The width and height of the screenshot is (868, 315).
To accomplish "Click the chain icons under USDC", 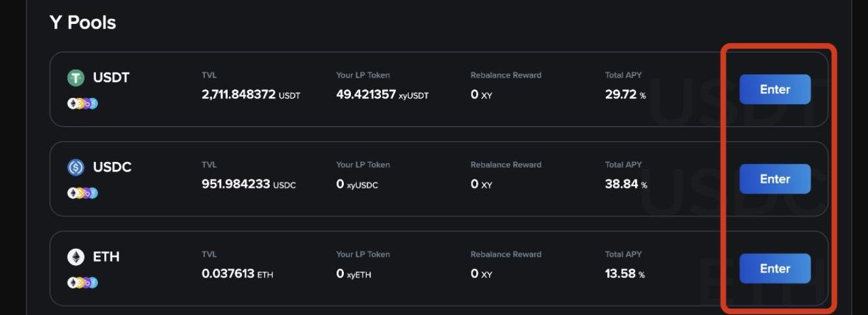I will click(82, 192).
